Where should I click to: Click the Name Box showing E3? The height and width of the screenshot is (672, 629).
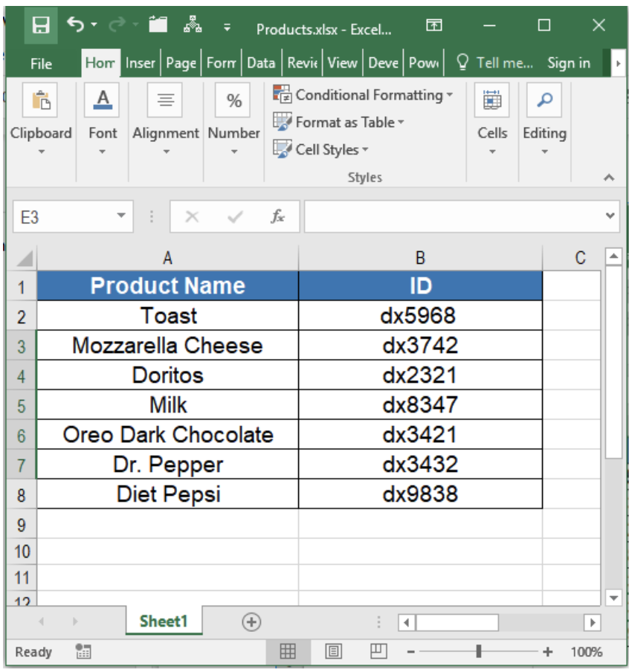click(65, 217)
